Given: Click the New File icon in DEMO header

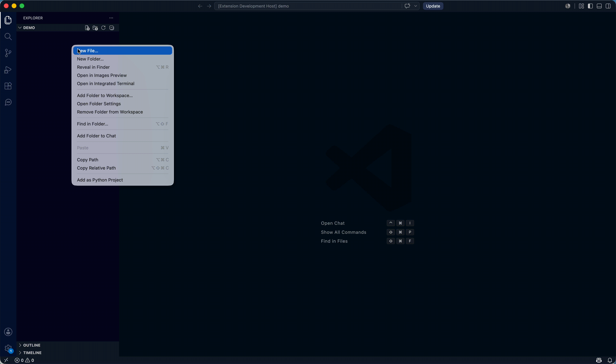Looking at the screenshot, I should point(87,28).
